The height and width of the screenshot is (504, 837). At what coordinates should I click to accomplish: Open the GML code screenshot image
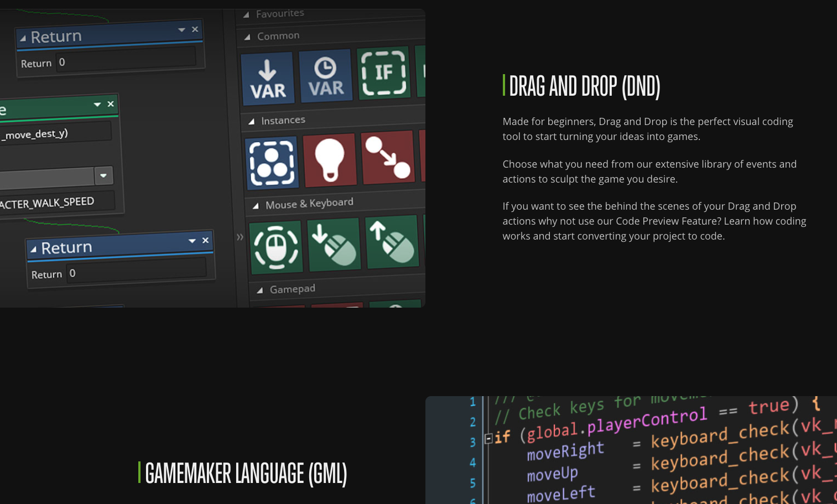631,450
